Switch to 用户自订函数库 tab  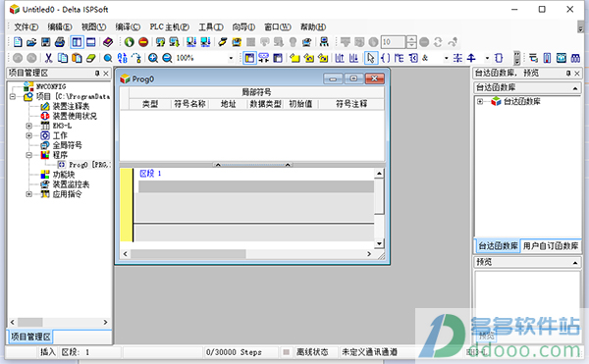tap(551, 246)
